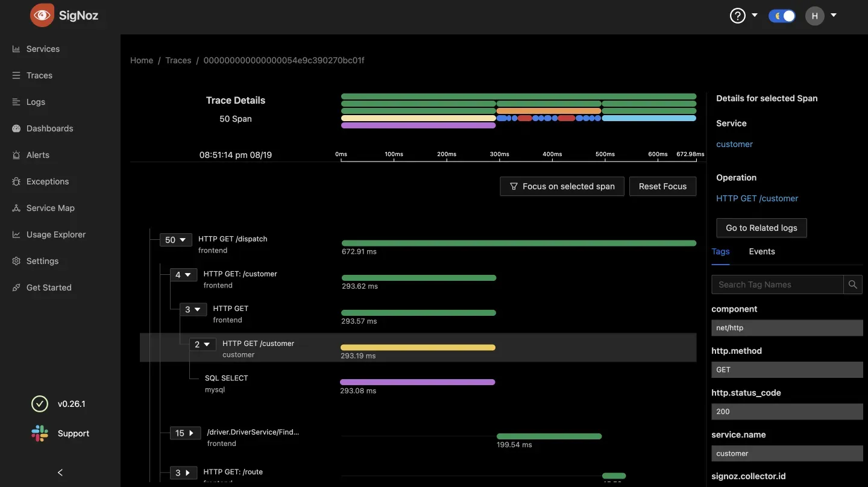This screenshot has width=868, height=487.
Task: Expand the 15 hidden spans under driver.DriverService/Find
Action: [185, 433]
